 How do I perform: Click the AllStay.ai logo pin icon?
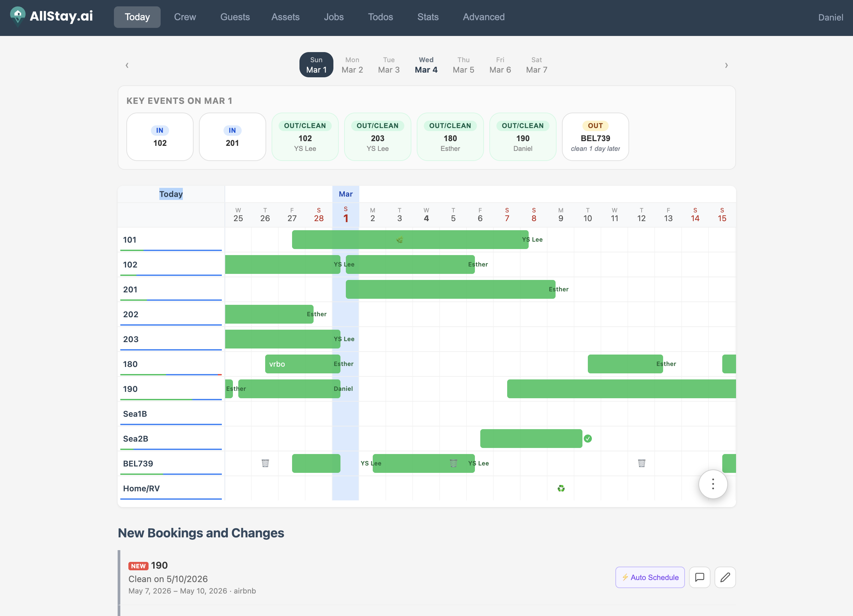[18, 16]
